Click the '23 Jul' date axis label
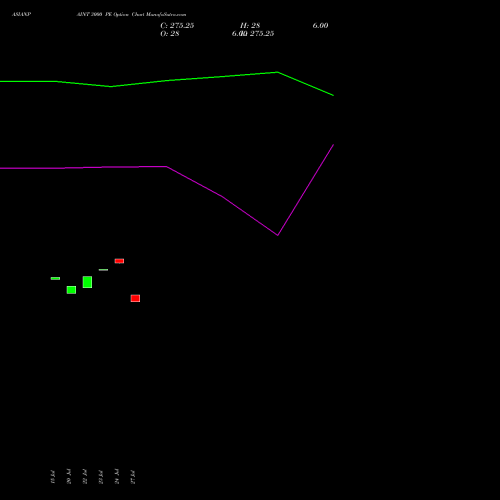The image size is (500, 500). click(x=101, y=477)
